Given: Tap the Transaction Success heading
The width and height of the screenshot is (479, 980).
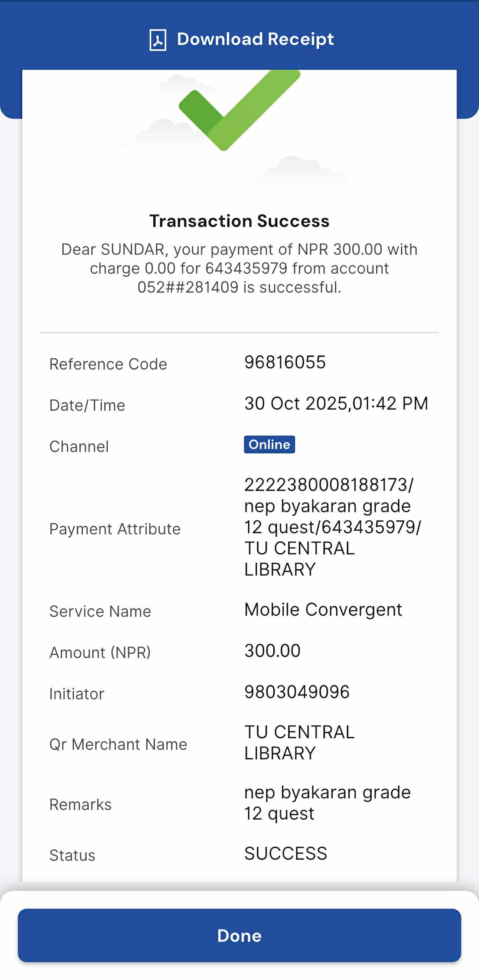Looking at the screenshot, I should pyautogui.click(x=239, y=221).
